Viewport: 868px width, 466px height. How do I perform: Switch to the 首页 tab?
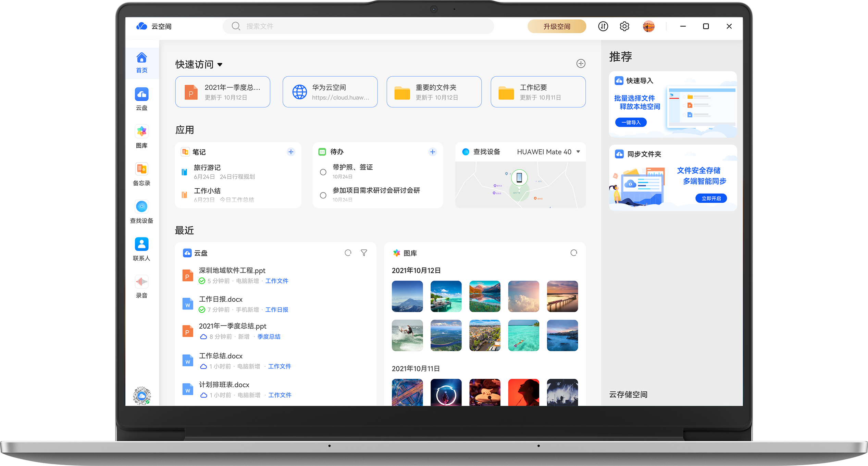coord(141,63)
